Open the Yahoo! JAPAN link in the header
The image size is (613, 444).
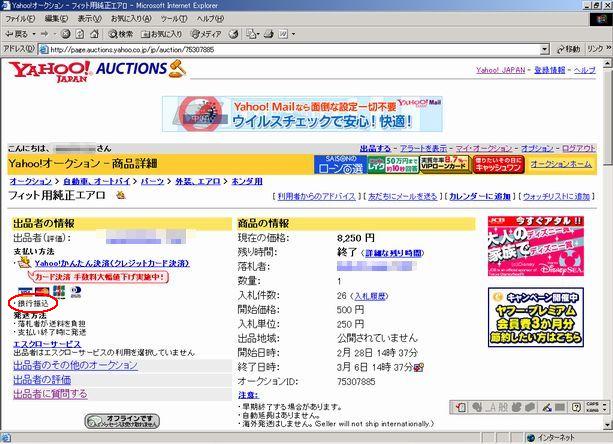click(x=500, y=70)
